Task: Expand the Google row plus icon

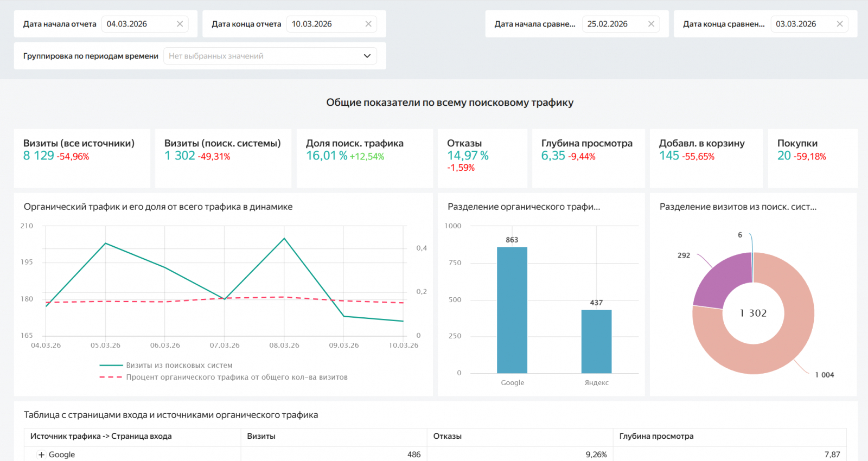Action: click(x=41, y=454)
